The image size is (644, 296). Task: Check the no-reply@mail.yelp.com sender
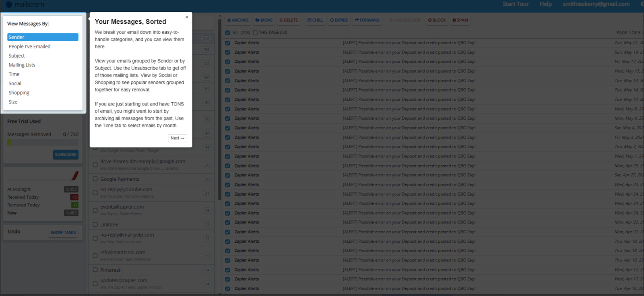(95, 238)
